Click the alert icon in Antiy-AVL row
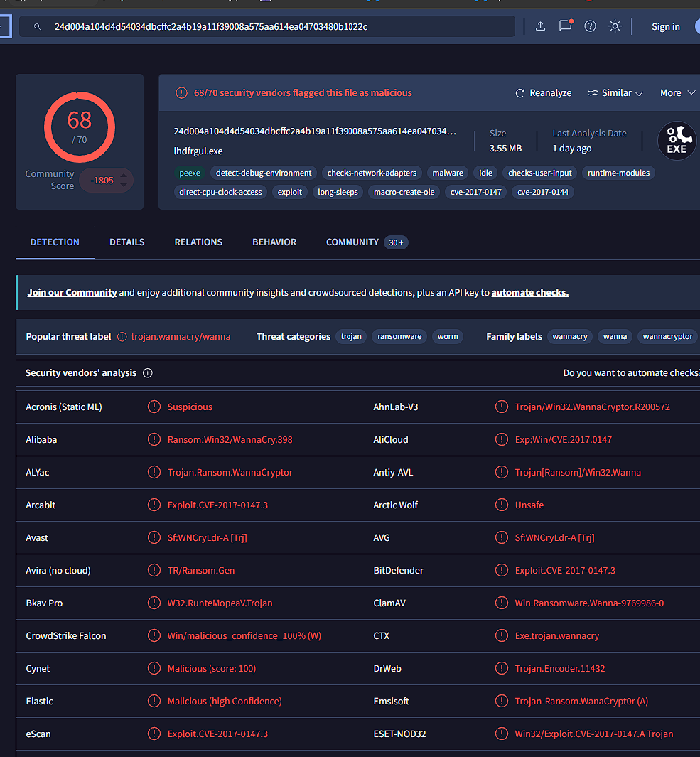This screenshot has height=757, width=700. point(502,472)
